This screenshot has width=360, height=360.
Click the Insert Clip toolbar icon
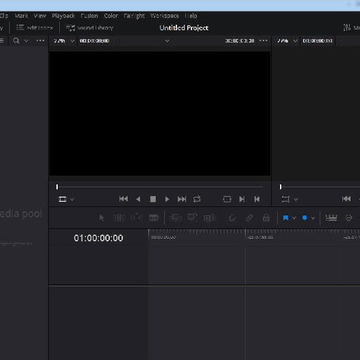175,218
